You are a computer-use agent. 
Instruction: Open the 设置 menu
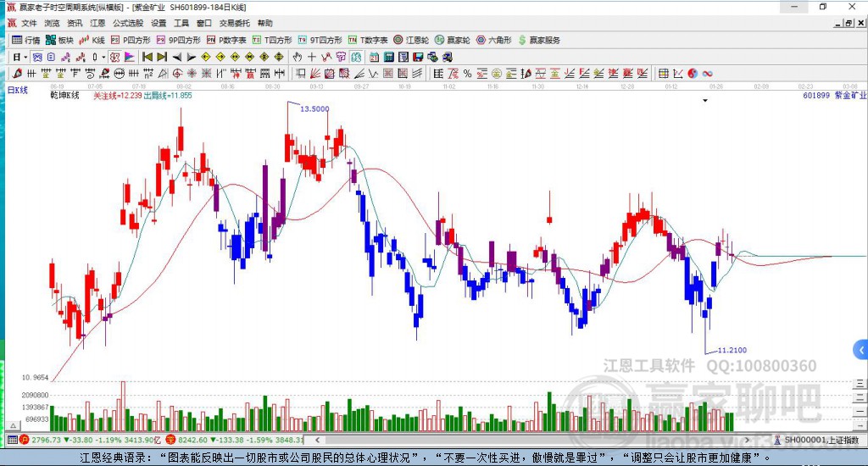(x=159, y=23)
